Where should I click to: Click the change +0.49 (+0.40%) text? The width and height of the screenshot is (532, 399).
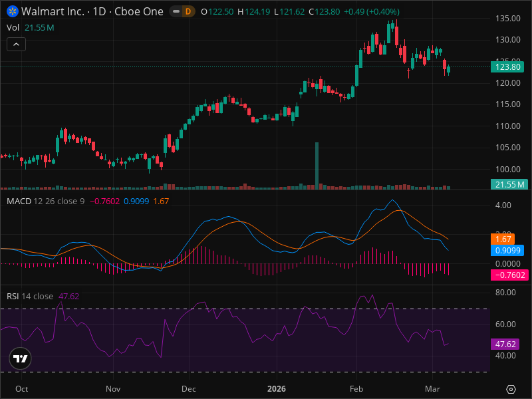pos(372,12)
